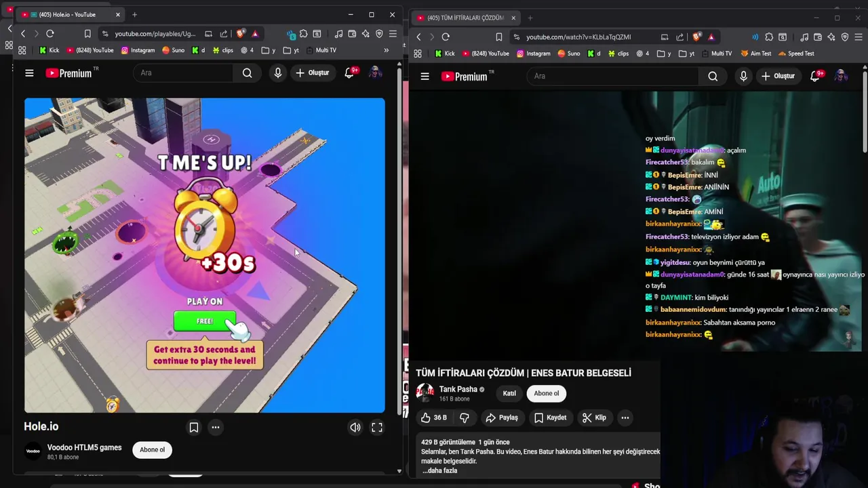868x488 pixels.
Task: Open Brave VPN shield icon in right browser
Action: pyautogui.click(x=844, y=37)
